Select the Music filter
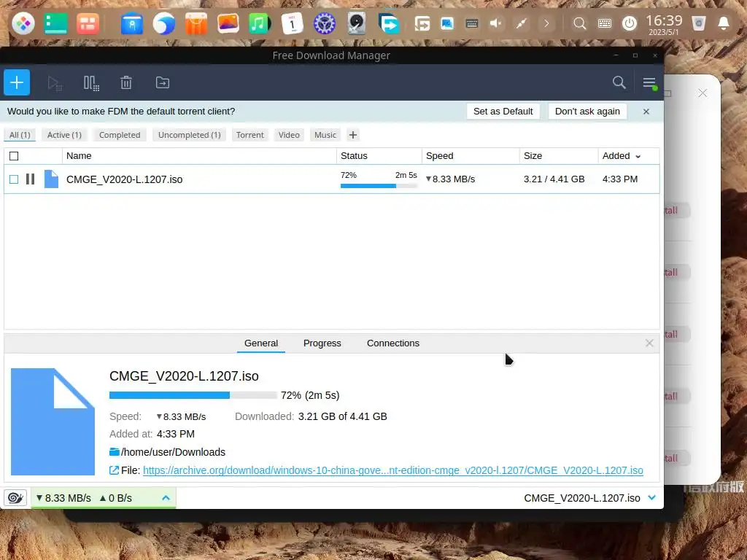This screenshot has height=560, width=747. pos(325,135)
